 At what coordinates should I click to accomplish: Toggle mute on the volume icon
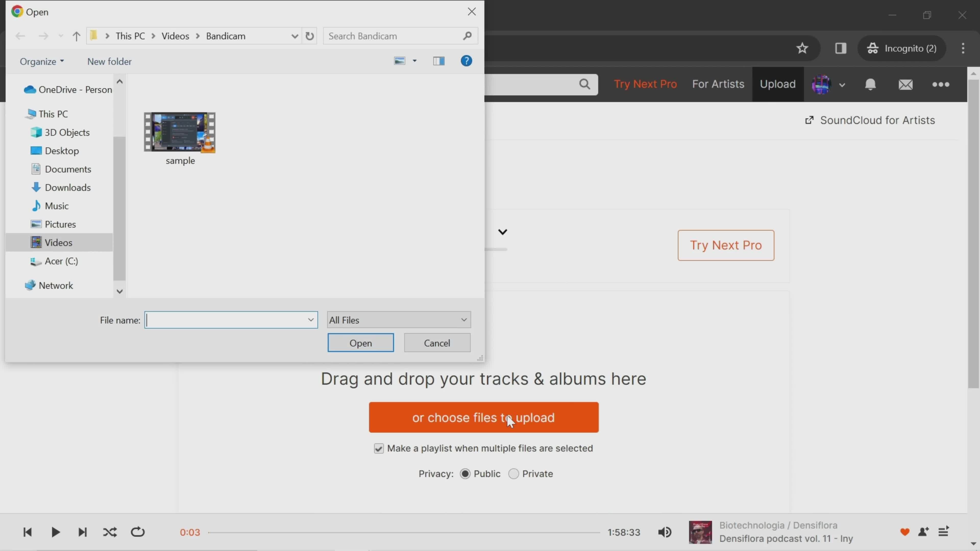pyautogui.click(x=665, y=532)
